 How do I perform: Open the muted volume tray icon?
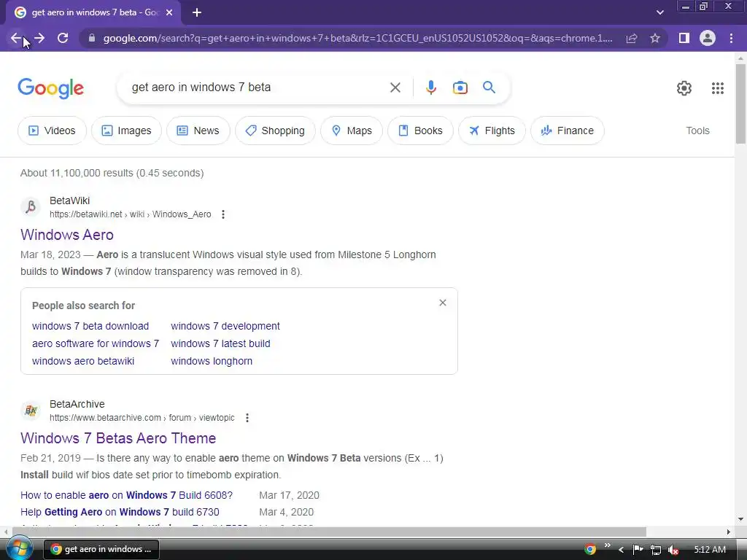[x=673, y=550]
